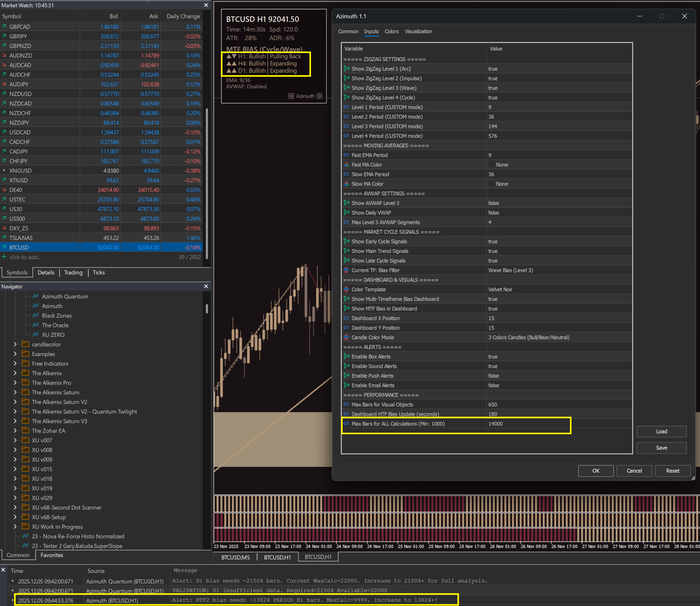Click the plus icon to add symbol
This screenshot has height=606, width=700.
pyautogui.click(x=4, y=257)
